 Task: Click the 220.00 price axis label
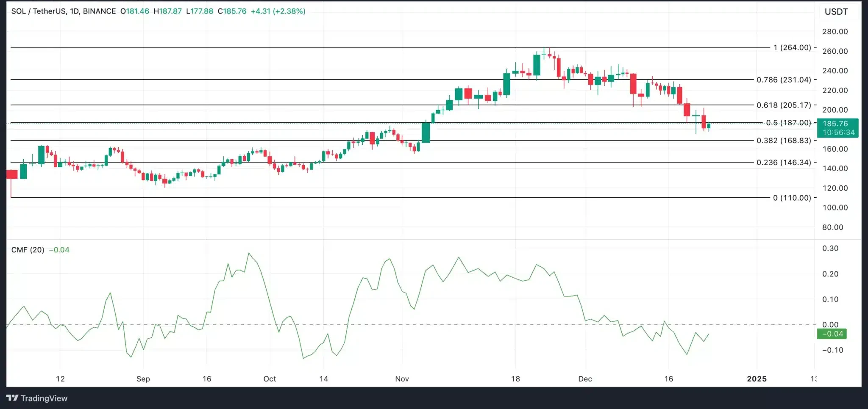[835, 90]
